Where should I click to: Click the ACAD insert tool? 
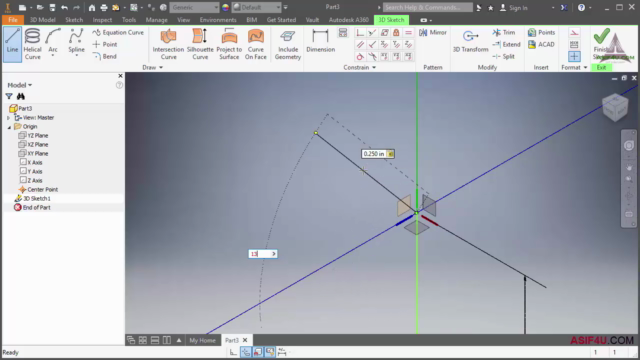541,44
